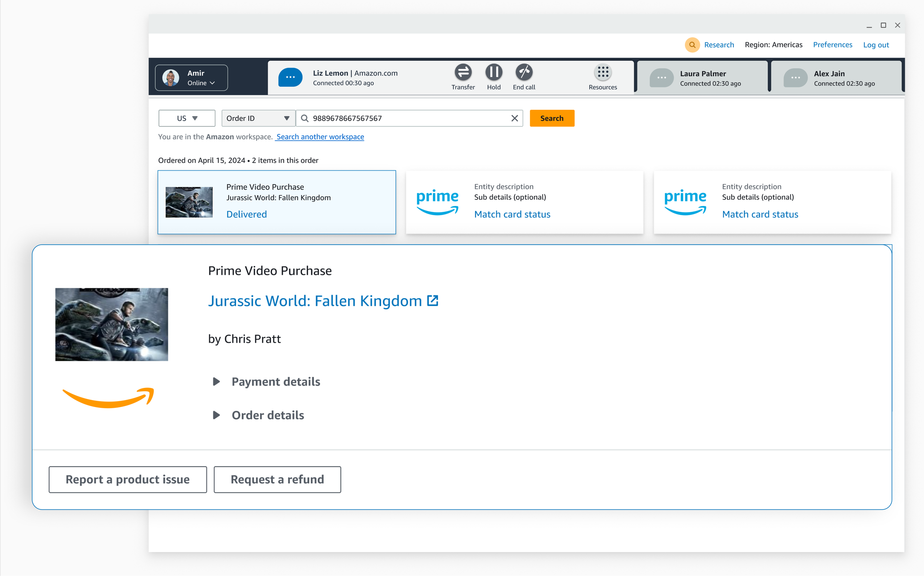
Task: Click the Research magnifier icon
Action: click(x=692, y=45)
